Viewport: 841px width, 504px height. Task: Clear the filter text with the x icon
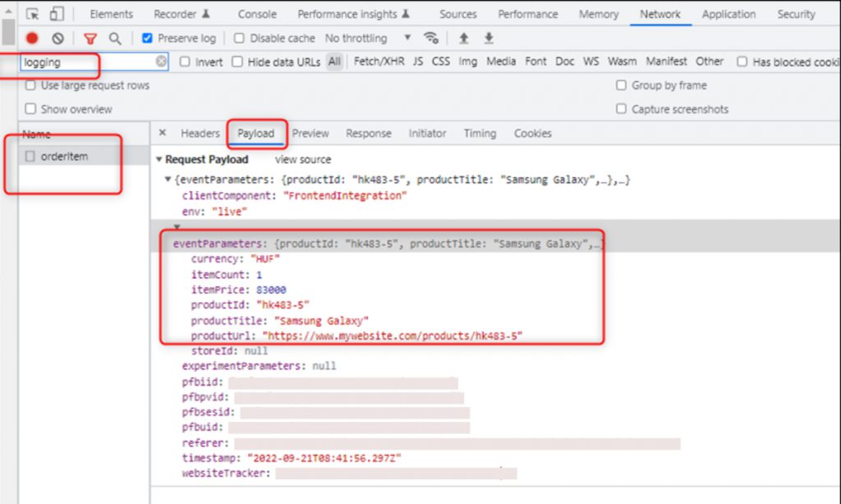[161, 62]
